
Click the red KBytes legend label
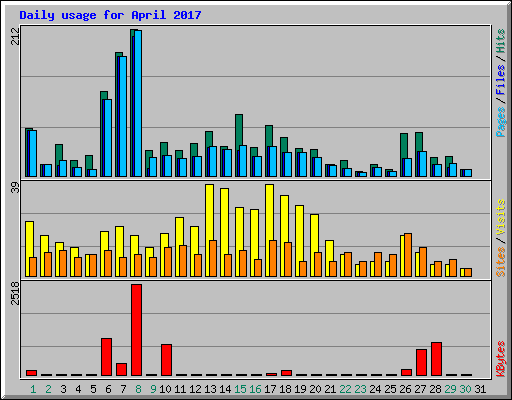500,359
